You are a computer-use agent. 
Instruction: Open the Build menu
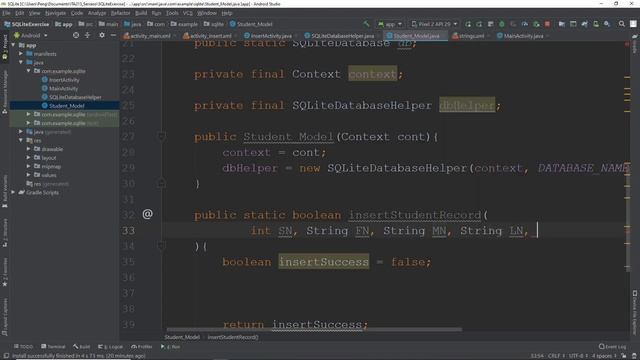point(141,13)
